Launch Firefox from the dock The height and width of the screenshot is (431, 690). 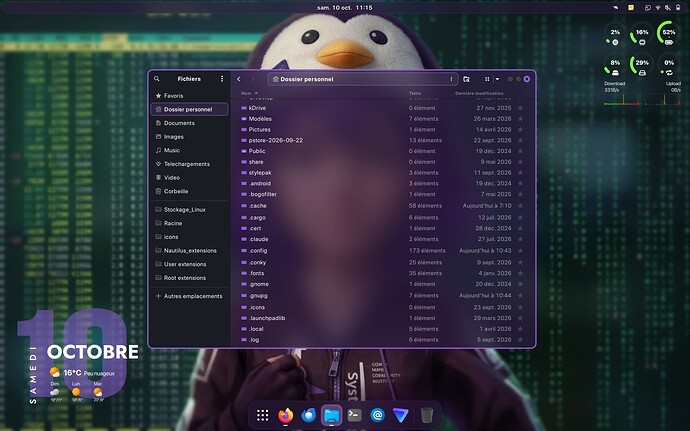click(x=286, y=415)
